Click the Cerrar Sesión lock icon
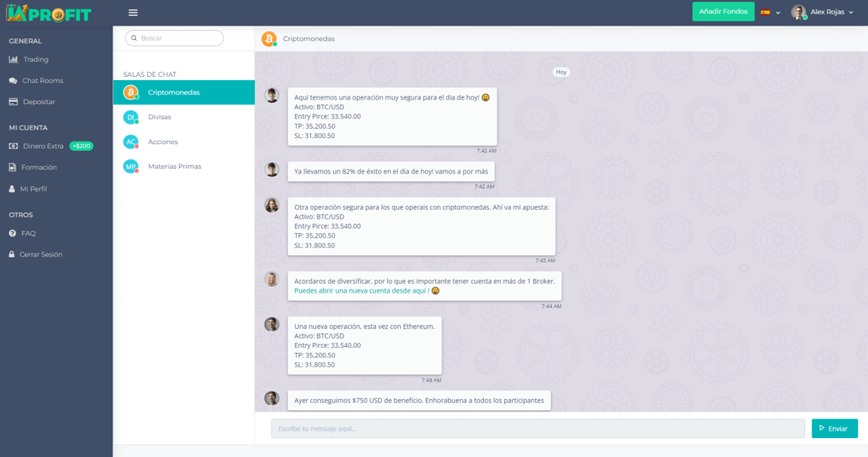The image size is (868, 457). pos(12,255)
